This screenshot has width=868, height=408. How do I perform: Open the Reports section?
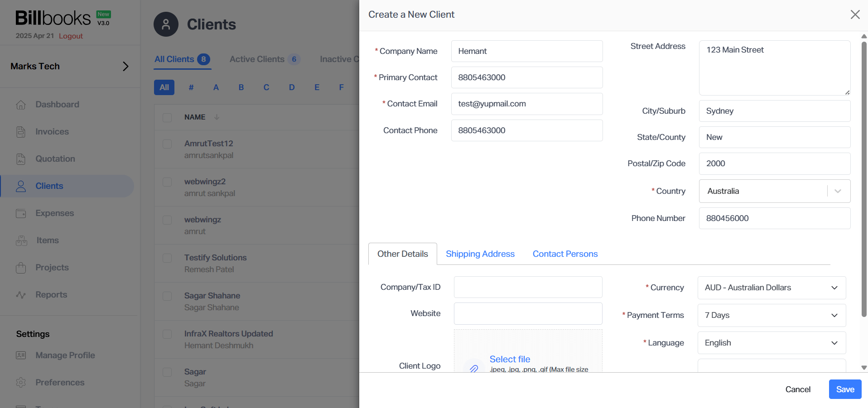(x=51, y=295)
